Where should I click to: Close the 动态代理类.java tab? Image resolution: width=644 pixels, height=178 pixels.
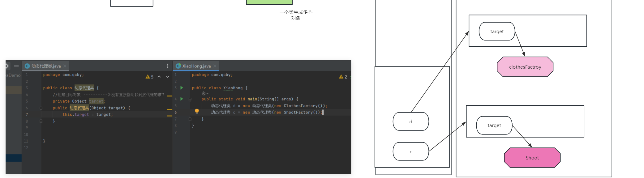click(x=65, y=66)
